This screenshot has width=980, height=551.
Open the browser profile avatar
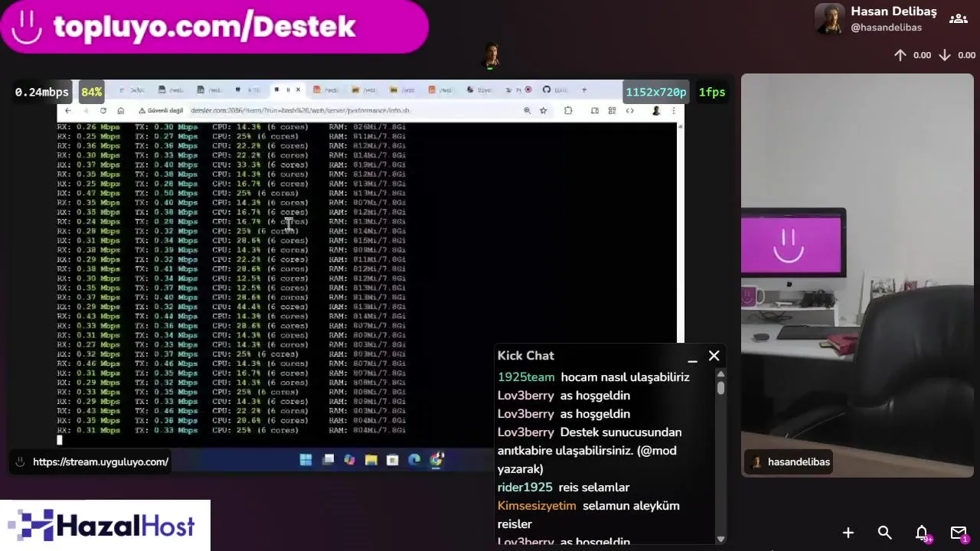(656, 111)
